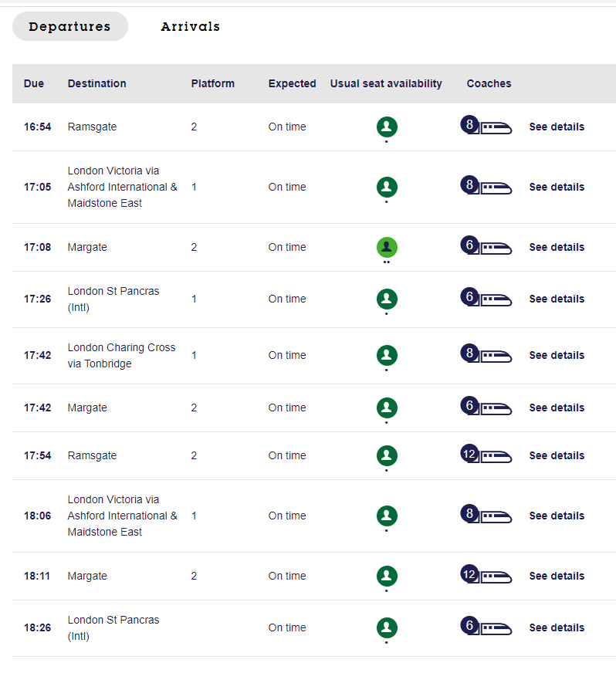Click seat availability icon for 18:06 London Victoria
Image resolution: width=616 pixels, height=673 pixels.
[387, 516]
